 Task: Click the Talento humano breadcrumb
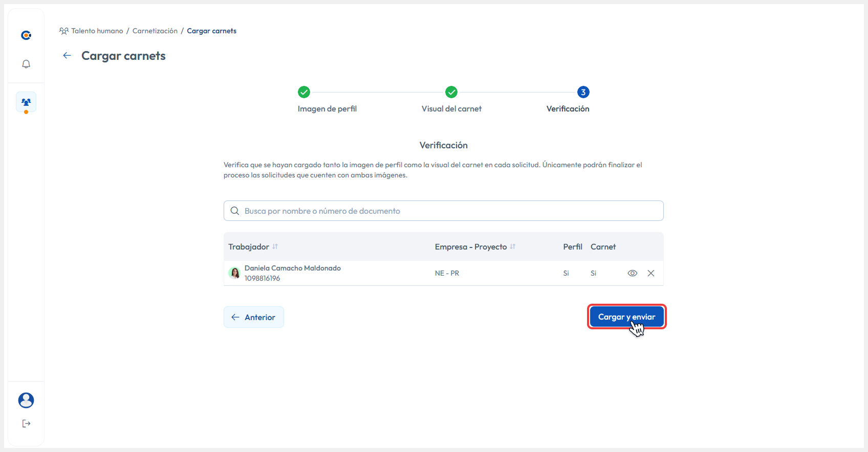(x=97, y=31)
